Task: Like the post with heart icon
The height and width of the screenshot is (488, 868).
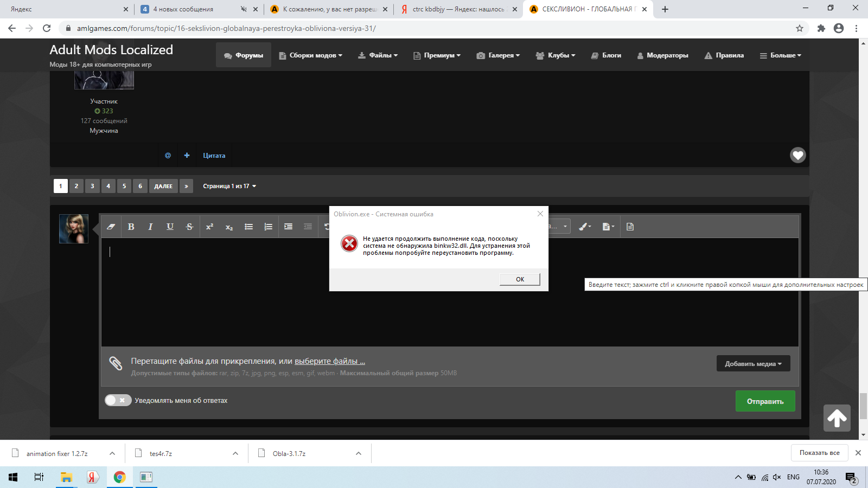Action: click(x=797, y=155)
